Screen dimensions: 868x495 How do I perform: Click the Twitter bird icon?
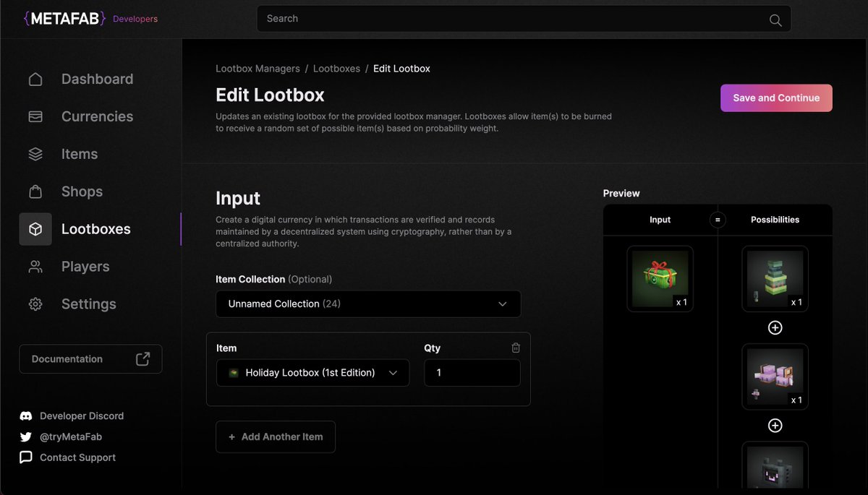coord(26,436)
